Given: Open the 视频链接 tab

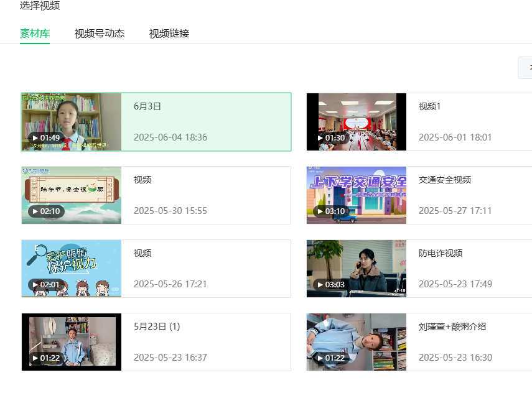Looking at the screenshot, I should click(x=169, y=33).
